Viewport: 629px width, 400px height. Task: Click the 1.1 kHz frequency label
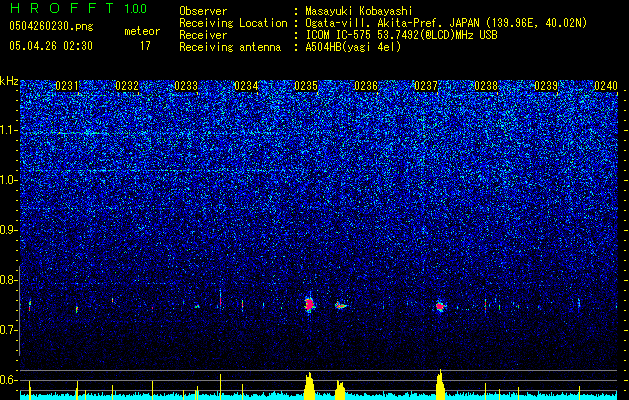coord(9,130)
